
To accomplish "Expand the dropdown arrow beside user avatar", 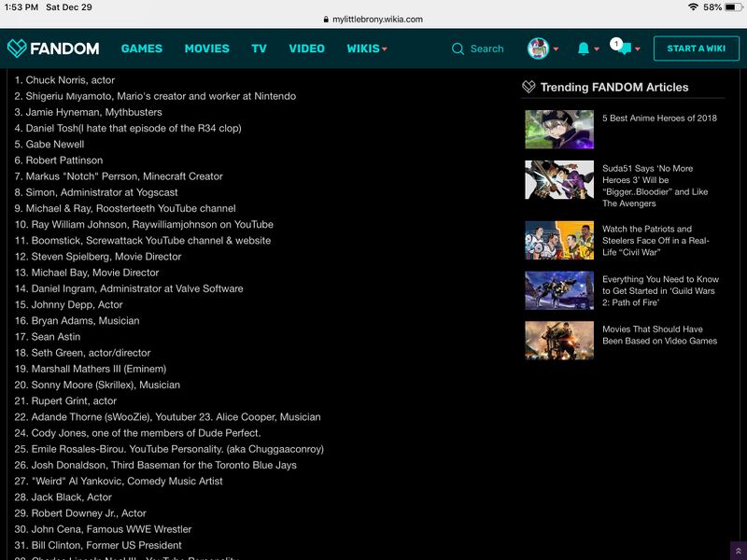I will coord(557,49).
